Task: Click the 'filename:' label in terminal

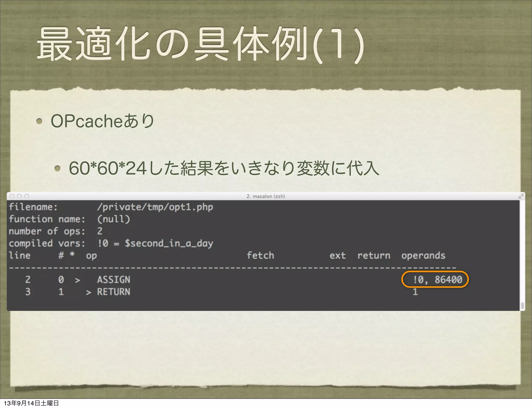Action: point(33,207)
